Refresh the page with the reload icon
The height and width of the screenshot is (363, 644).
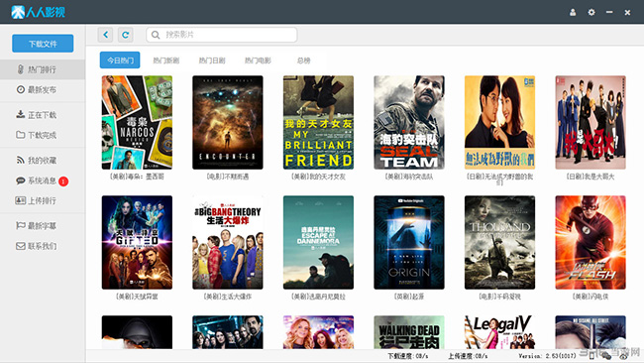tap(125, 35)
